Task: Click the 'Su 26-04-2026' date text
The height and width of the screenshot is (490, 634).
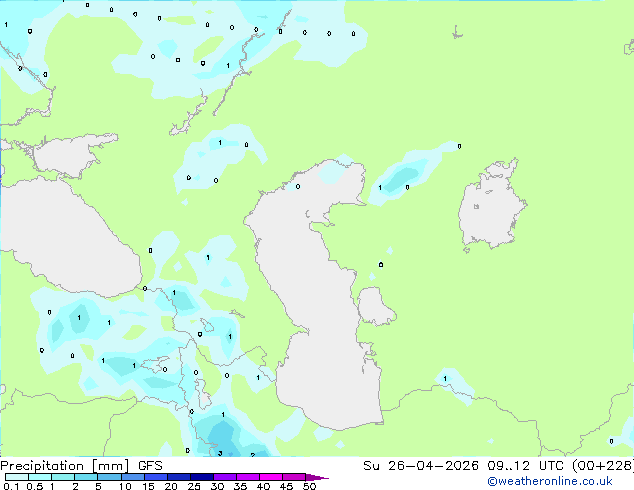Action: point(421,466)
